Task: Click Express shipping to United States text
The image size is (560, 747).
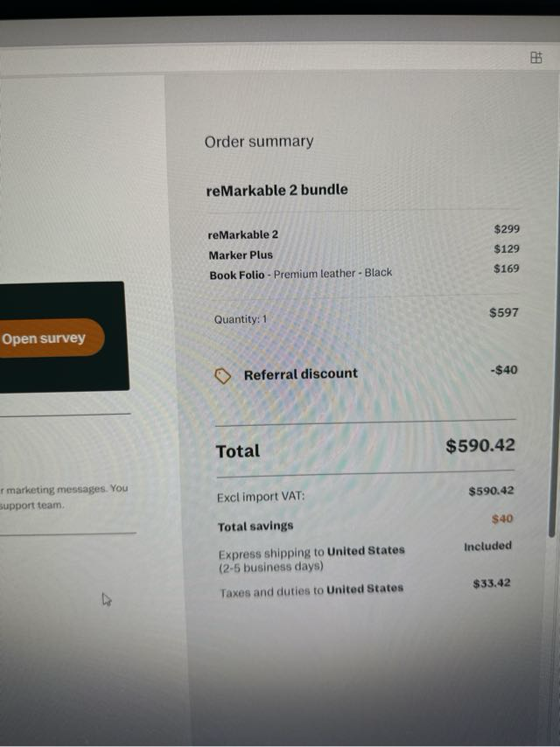Action: [311, 553]
